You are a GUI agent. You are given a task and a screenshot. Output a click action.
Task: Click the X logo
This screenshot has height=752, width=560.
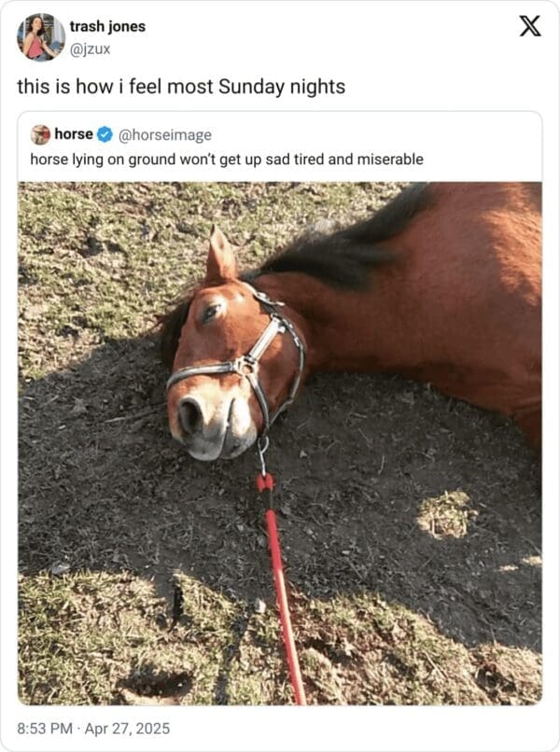(x=529, y=26)
